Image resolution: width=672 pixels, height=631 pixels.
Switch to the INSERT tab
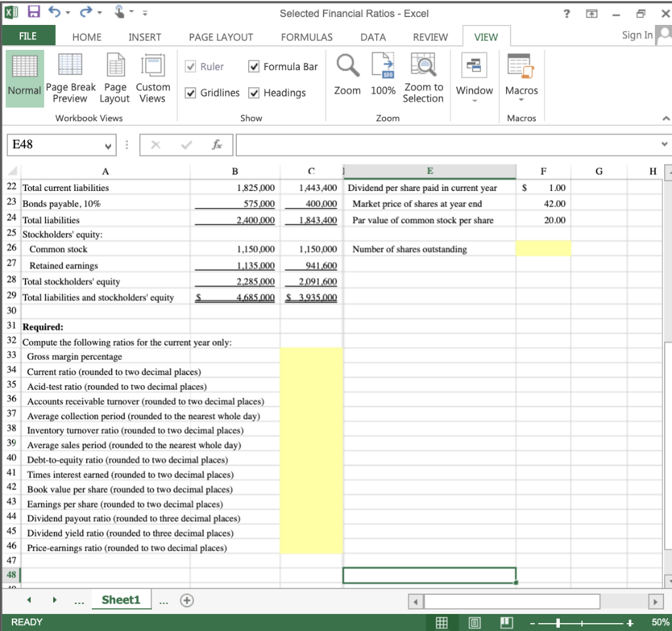pyautogui.click(x=145, y=37)
